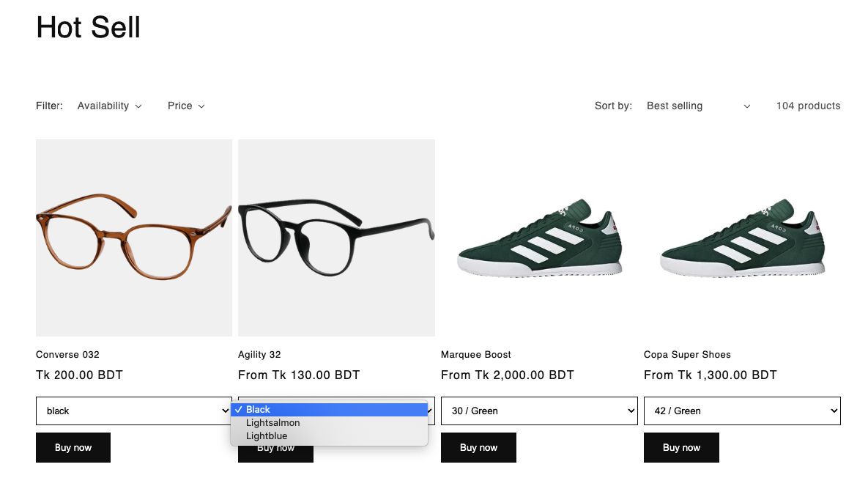Open the Agility 32 black glasses image
The height and width of the screenshot is (489, 868).
pos(336,238)
